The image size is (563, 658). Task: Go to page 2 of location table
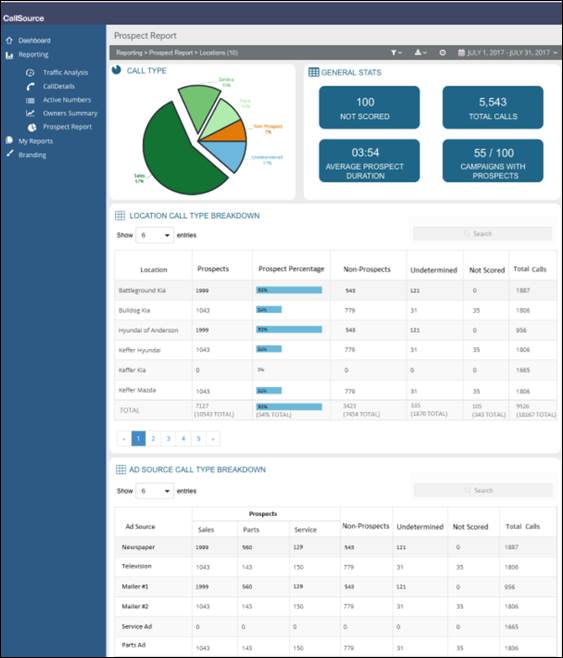[x=153, y=439]
